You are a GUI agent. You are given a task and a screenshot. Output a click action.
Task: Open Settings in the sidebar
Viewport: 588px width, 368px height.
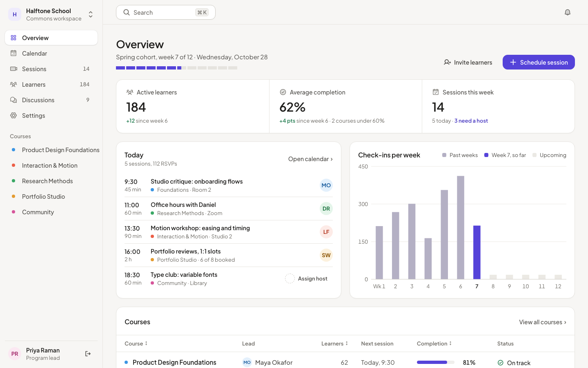pyautogui.click(x=51, y=115)
